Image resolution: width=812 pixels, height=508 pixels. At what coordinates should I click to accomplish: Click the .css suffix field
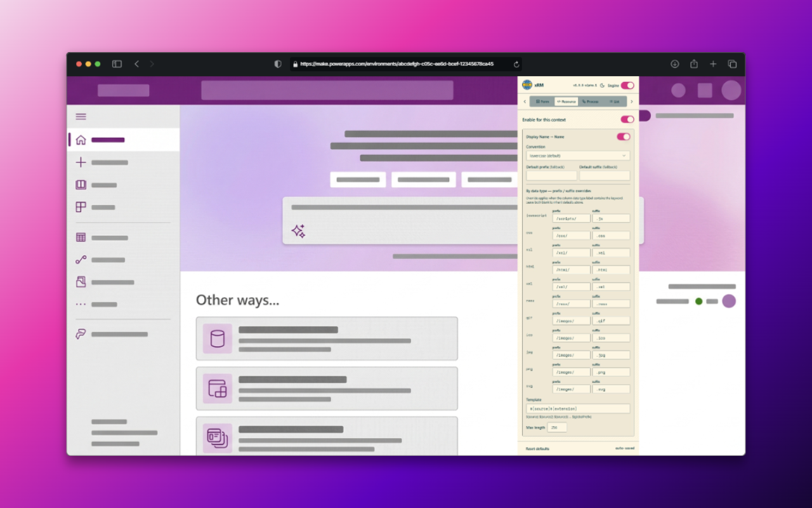[x=611, y=236]
